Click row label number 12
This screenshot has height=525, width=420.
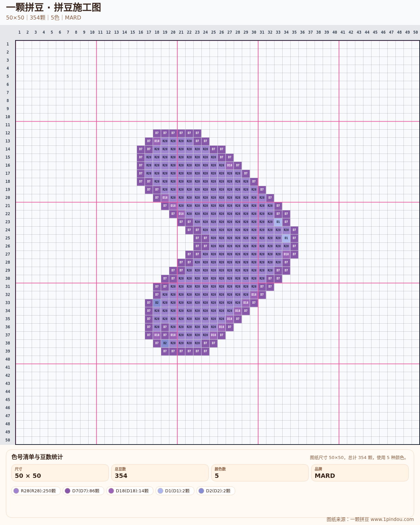(8, 133)
